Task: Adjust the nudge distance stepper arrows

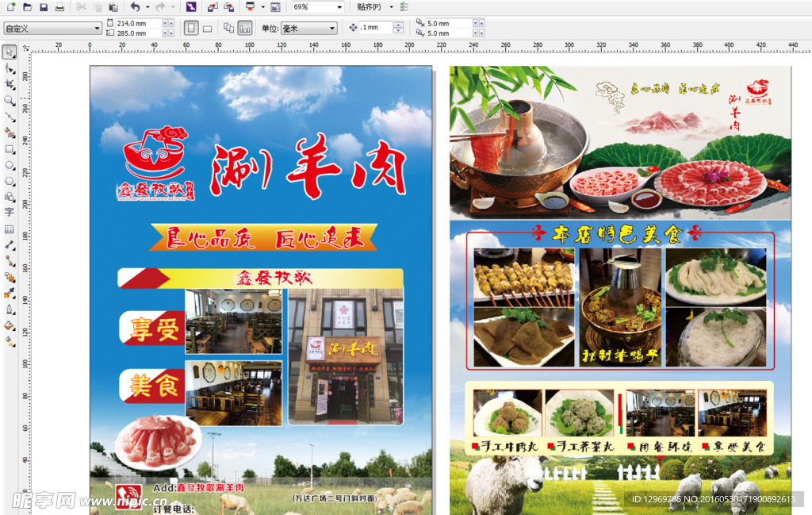Action: pyautogui.click(x=398, y=28)
